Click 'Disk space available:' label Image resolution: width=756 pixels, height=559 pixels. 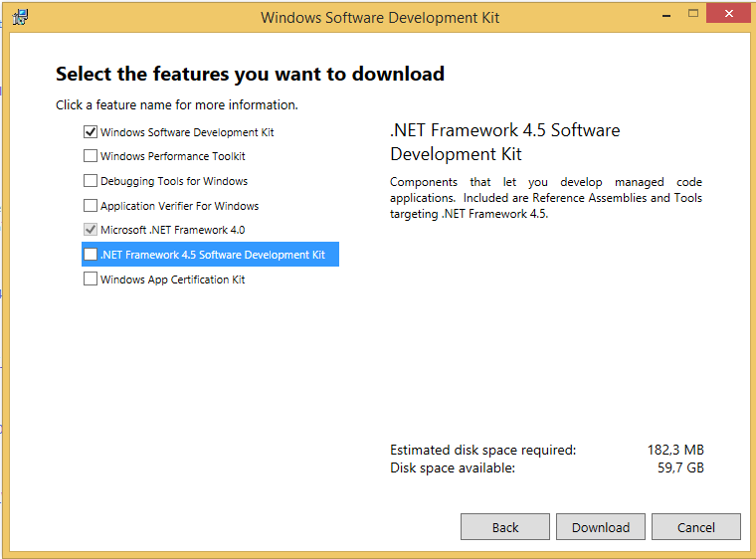click(x=453, y=467)
